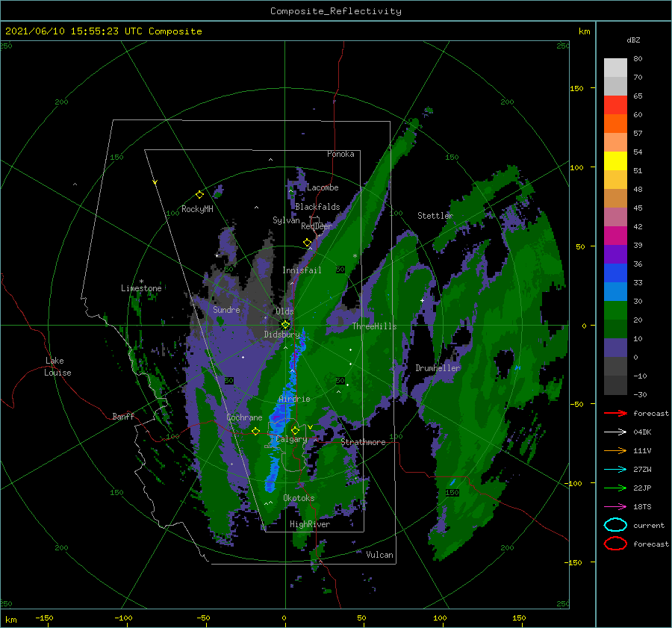Image resolution: width=672 pixels, height=628 pixels.
Task: Click the white asterisk above Limestone
Action: 141,282
